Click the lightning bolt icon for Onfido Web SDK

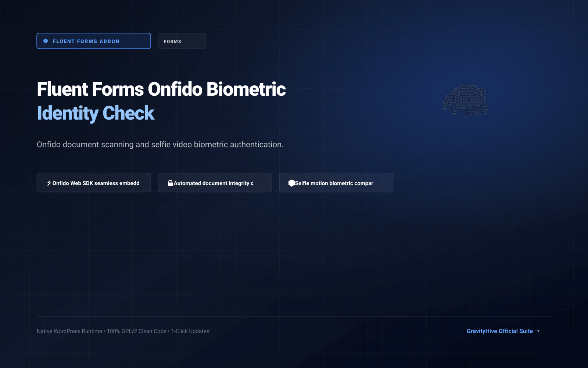[x=49, y=183]
